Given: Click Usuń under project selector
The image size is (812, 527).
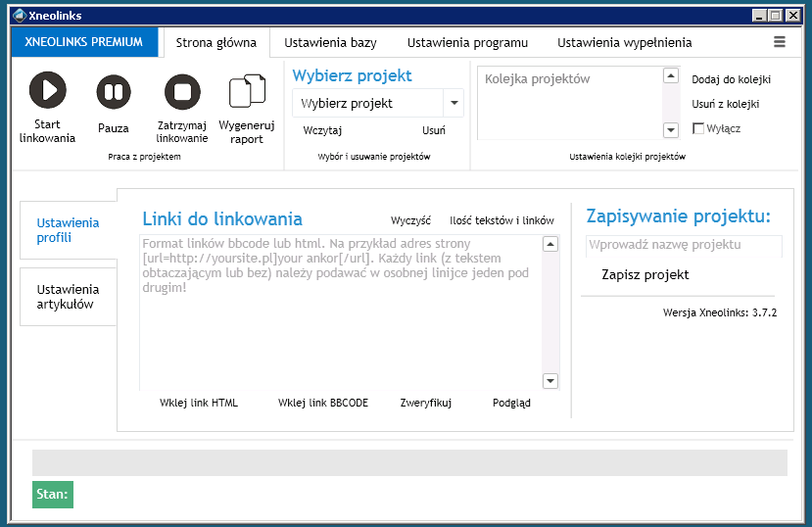Looking at the screenshot, I should coord(434,130).
